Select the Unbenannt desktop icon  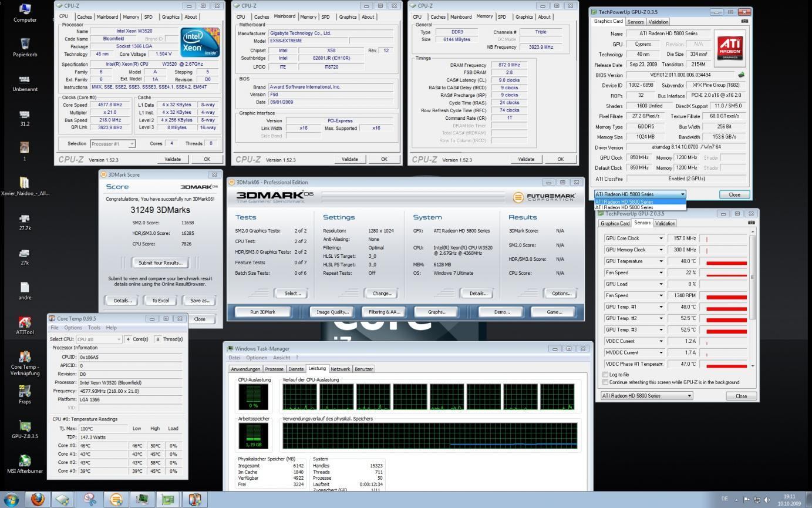pyautogui.click(x=25, y=82)
